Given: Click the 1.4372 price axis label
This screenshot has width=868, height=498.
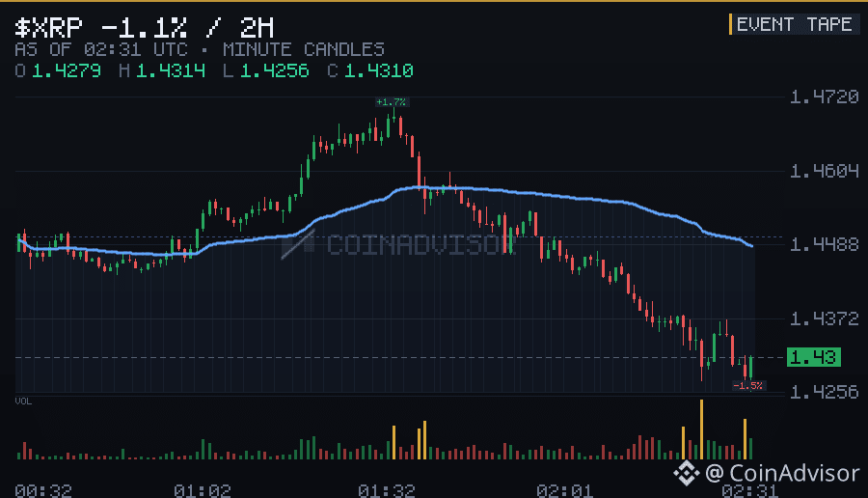Looking at the screenshot, I should 825,318.
